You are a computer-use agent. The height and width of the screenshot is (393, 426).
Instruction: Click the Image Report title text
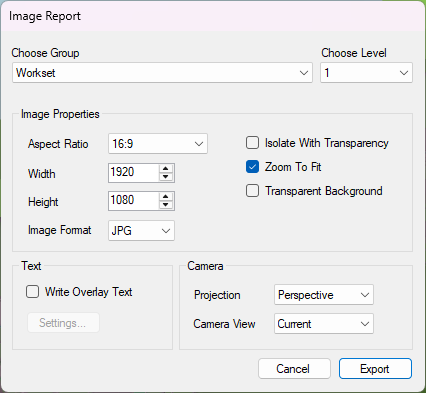click(45, 16)
